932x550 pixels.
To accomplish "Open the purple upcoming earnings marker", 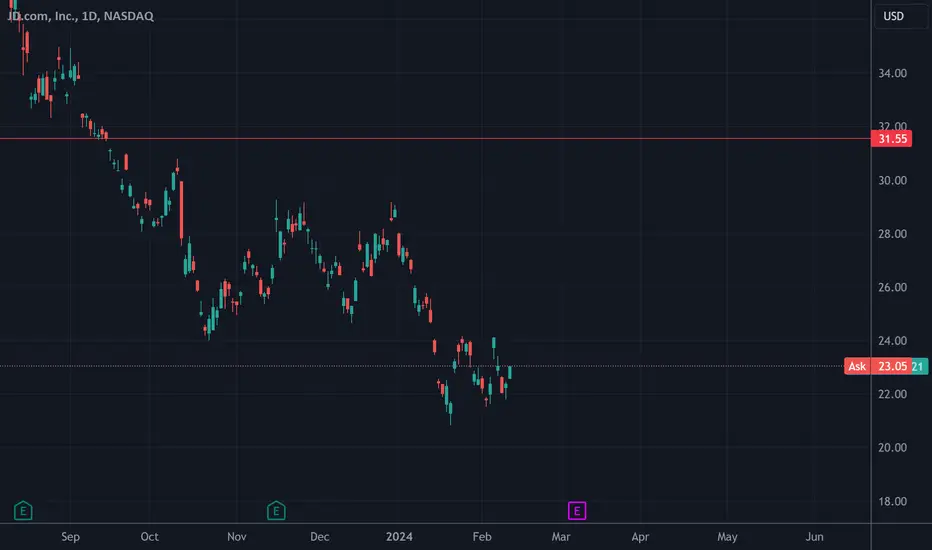I will click(577, 510).
